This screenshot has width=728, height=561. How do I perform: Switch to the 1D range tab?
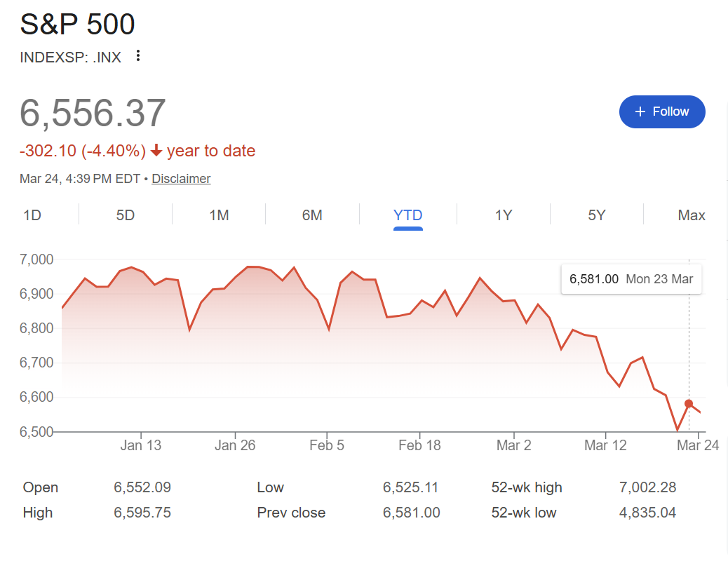tap(32, 215)
